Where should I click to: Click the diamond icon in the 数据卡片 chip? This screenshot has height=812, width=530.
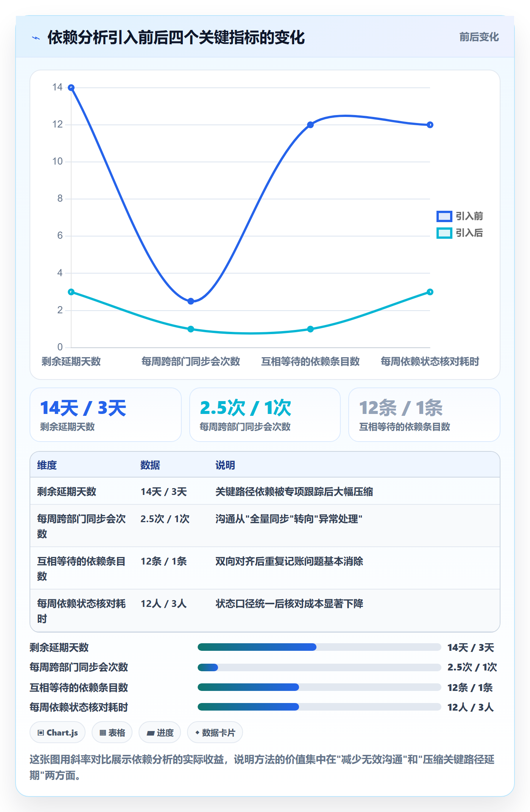click(197, 733)
